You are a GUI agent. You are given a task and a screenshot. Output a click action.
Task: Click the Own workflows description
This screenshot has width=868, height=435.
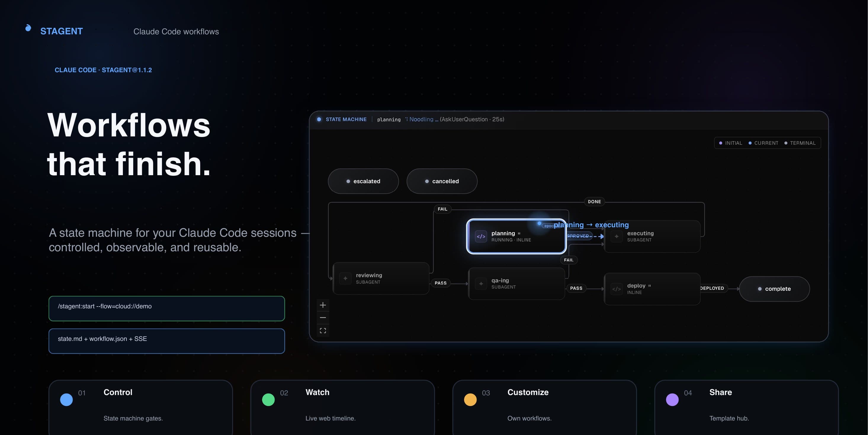pyautogui.click(x=530, y=418)
